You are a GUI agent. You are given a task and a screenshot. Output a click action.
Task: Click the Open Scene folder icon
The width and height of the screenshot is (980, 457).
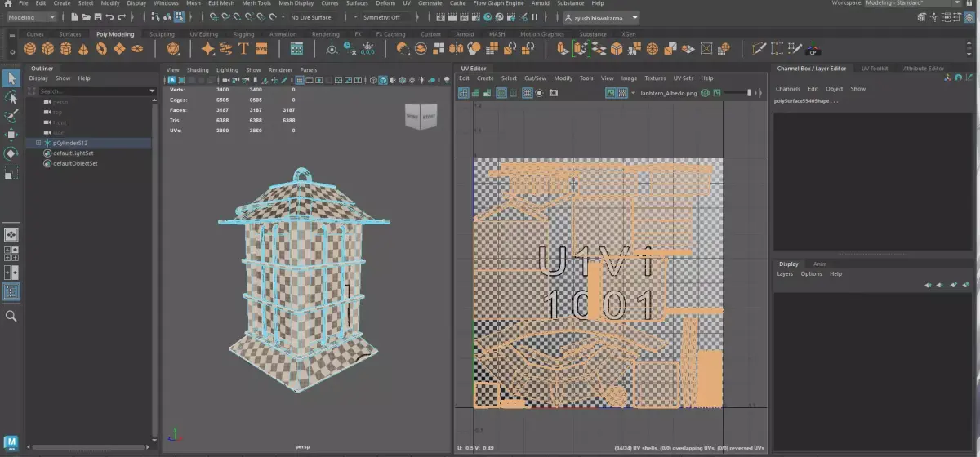(86, 17)
